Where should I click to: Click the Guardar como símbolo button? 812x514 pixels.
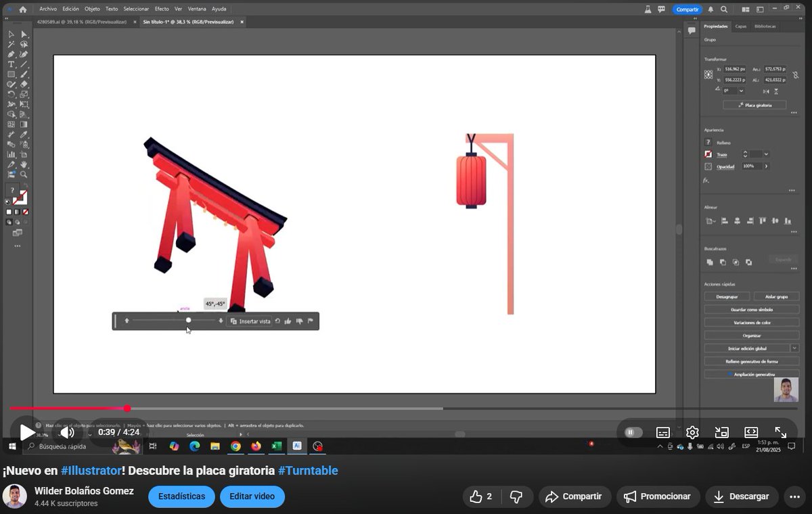pyautogui.click(x=752, y=309)
